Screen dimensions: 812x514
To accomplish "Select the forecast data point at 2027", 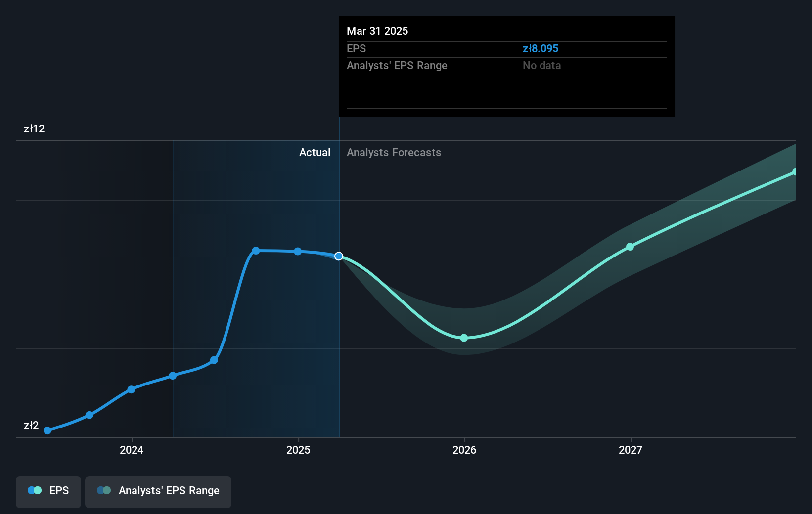I will 630,247.
